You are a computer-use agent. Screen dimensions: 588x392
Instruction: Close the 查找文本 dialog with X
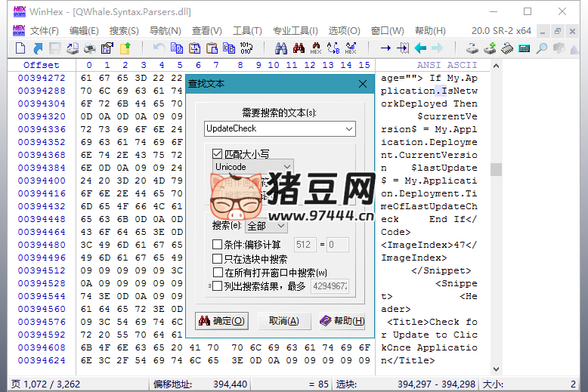pos(363,84)
